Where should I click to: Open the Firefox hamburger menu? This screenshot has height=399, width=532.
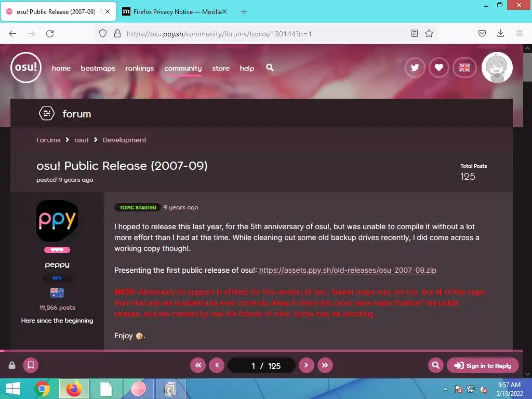[x=520, y=33]
